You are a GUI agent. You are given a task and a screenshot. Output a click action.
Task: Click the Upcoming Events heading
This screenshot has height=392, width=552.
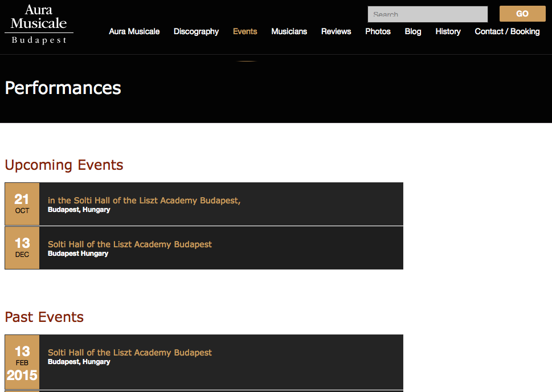(x=64, y=165)
